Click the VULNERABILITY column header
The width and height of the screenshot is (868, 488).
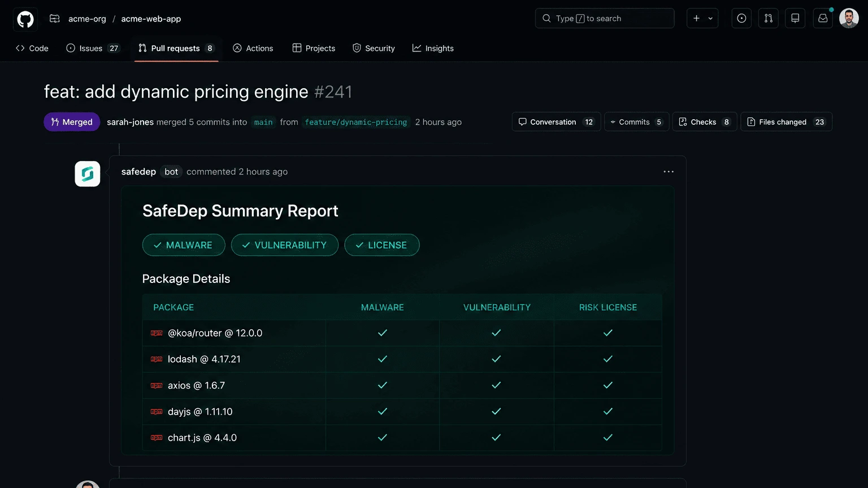coord(497,307)
